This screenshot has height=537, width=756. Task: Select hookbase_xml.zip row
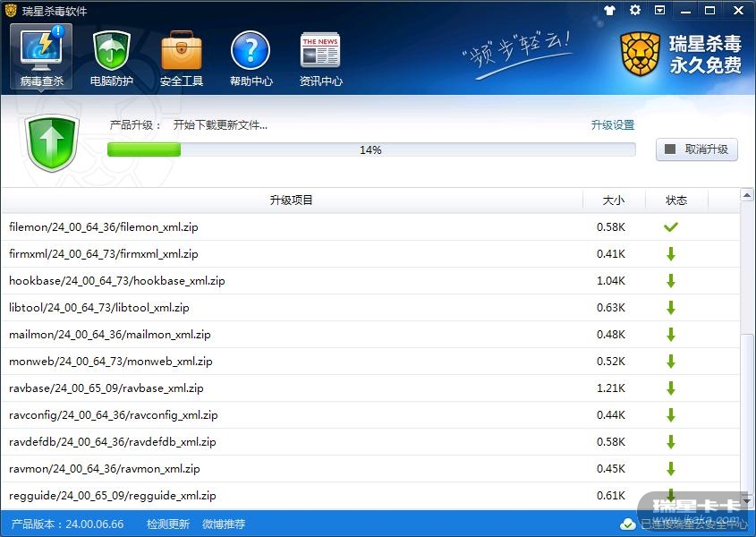coord(370,281)
